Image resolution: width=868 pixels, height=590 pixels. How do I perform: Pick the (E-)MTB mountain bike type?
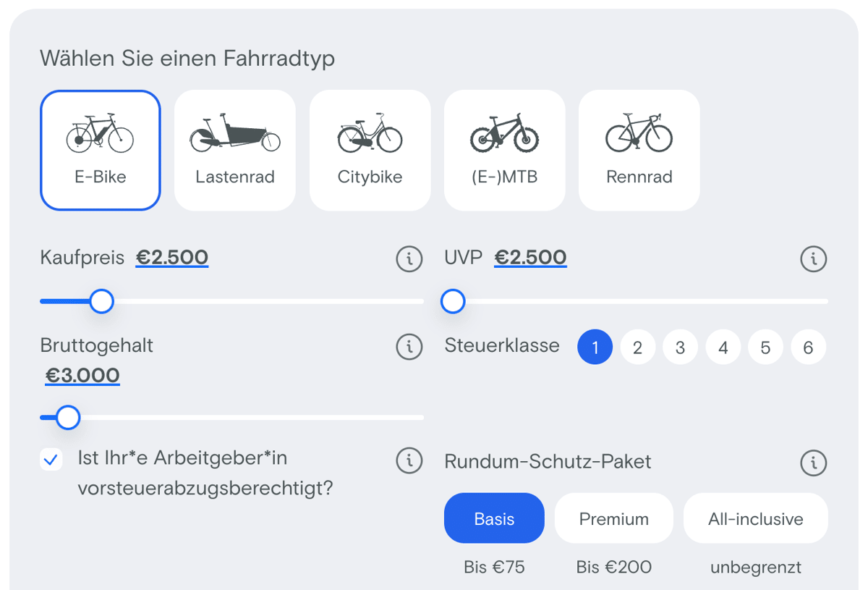click(x=504, y=149)
